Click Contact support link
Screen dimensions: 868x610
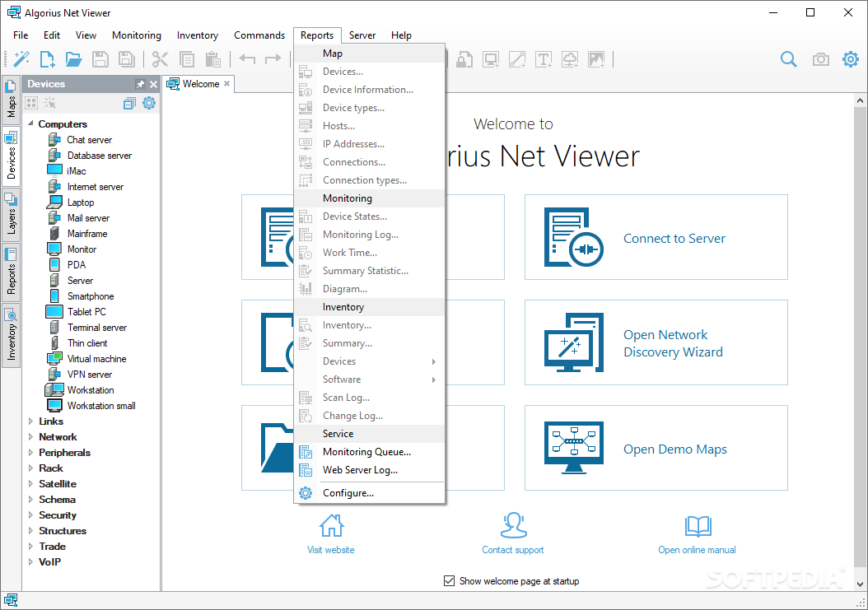(512, 550)
